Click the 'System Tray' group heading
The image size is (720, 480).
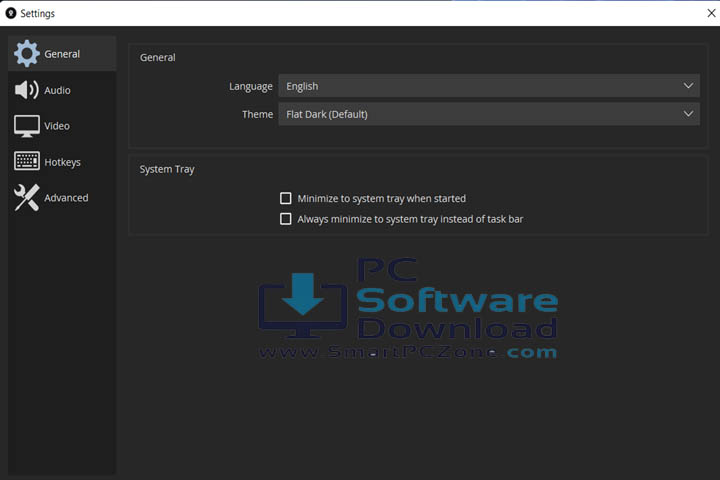[167, 169]
